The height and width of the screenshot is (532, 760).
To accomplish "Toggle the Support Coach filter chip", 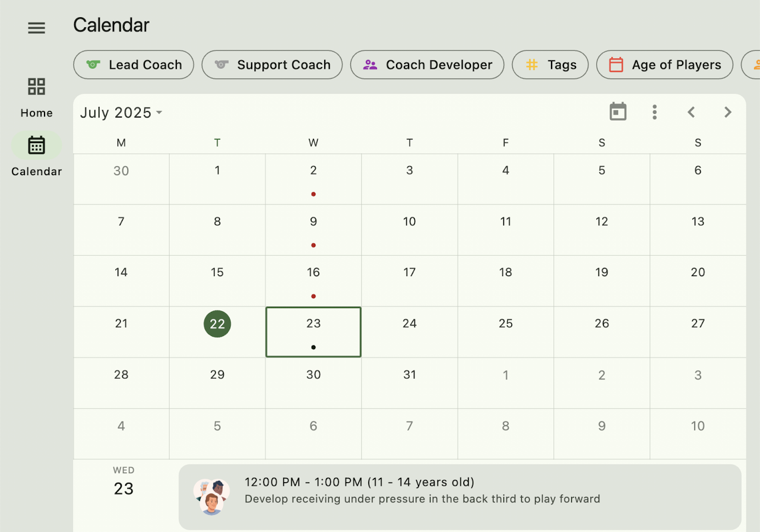I will tap(272, 65).
